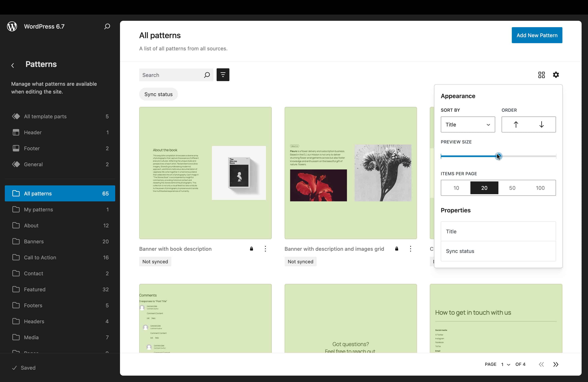The image size is (588, 382).
Task: Open Banner with book description title link
Action: [175, 249]
